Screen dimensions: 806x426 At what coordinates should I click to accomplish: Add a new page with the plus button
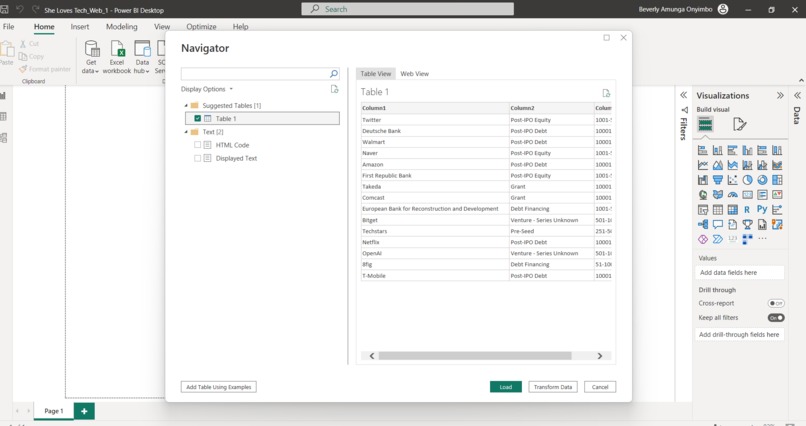pyautogui.click(x=84, y=411)
